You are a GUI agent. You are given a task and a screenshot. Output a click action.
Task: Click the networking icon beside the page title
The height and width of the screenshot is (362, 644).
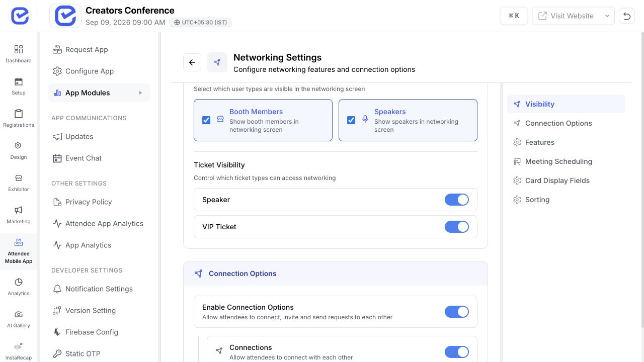pos(217,62)
